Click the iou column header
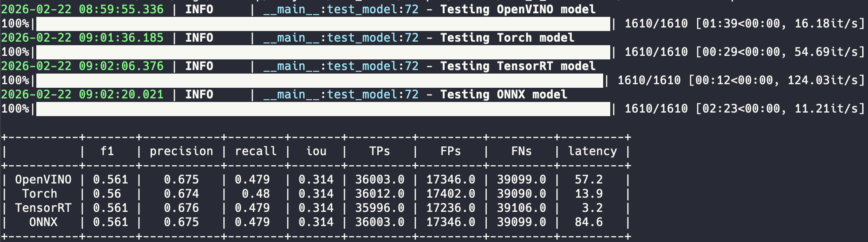The width and height of the screenshot is (868, 242). (316, 151)
